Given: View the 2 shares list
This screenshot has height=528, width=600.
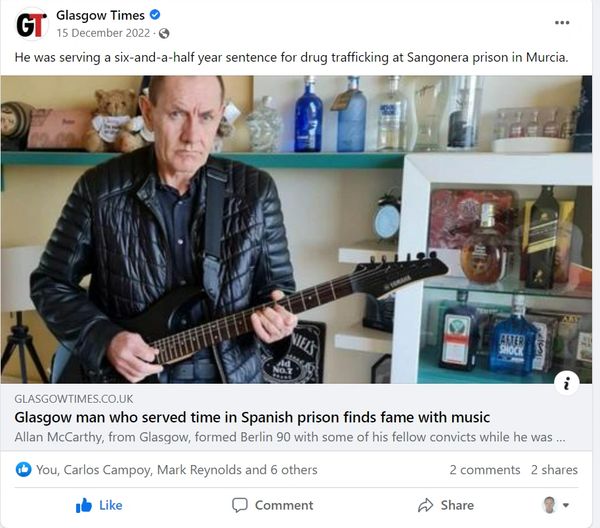Looking at the screenshot, I should pyautogui.click(x=554, y=470).
